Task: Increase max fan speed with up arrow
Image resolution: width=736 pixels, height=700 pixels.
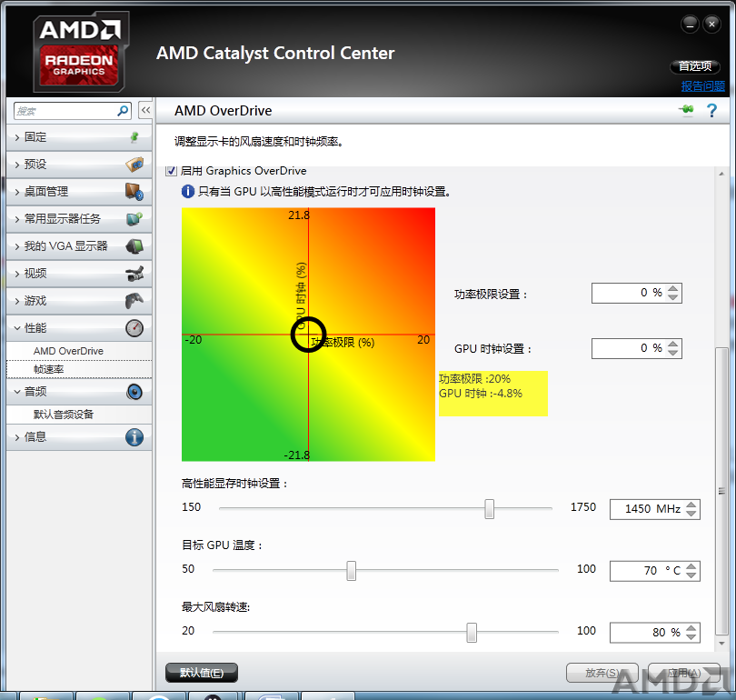Action: (x=691, y=628)
